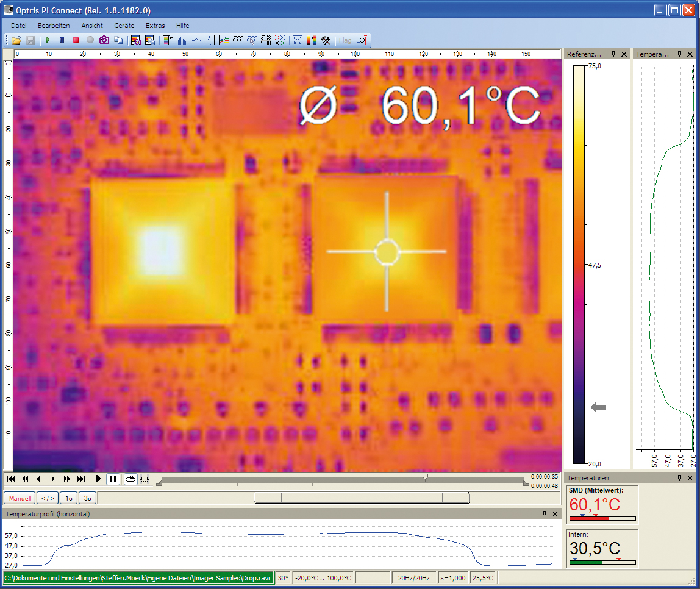Enable Manuell scaling mode

(20, 498)
